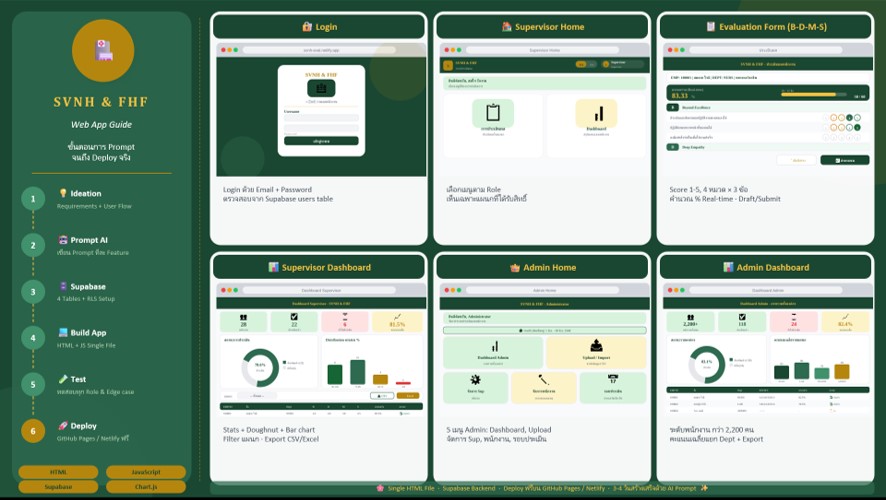The image size is (886, 500).
Task: Click the yellow score progress bar
Action: (814, 95)
